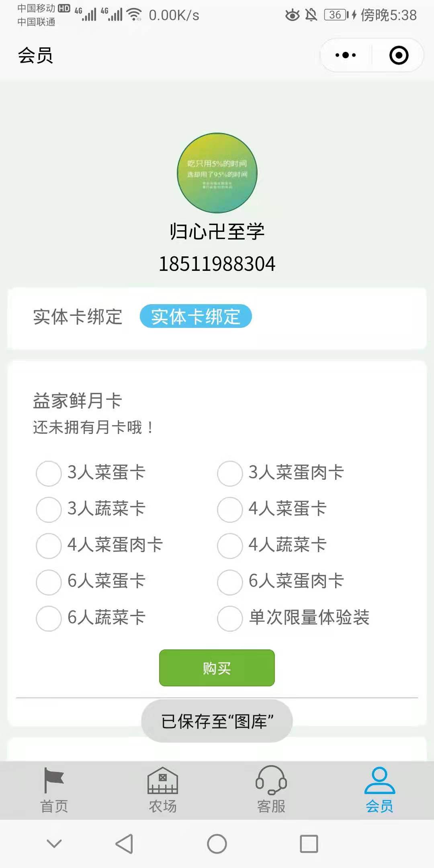Tap the phone number 18511988304

[217, 264]
